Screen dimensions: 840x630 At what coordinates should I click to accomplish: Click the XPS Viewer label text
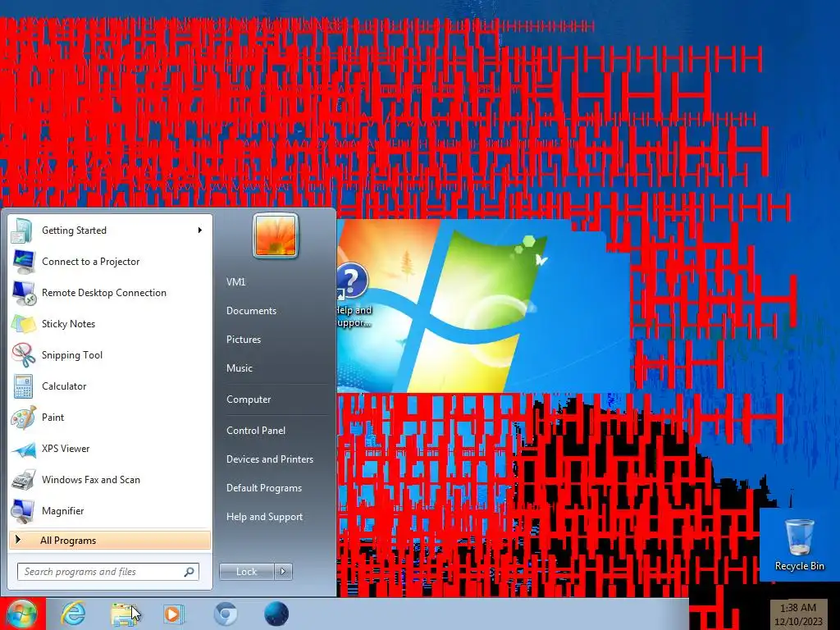(66, 449)
